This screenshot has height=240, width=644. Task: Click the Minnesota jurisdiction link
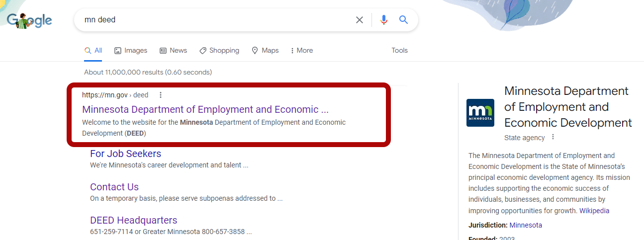(526, 225)
